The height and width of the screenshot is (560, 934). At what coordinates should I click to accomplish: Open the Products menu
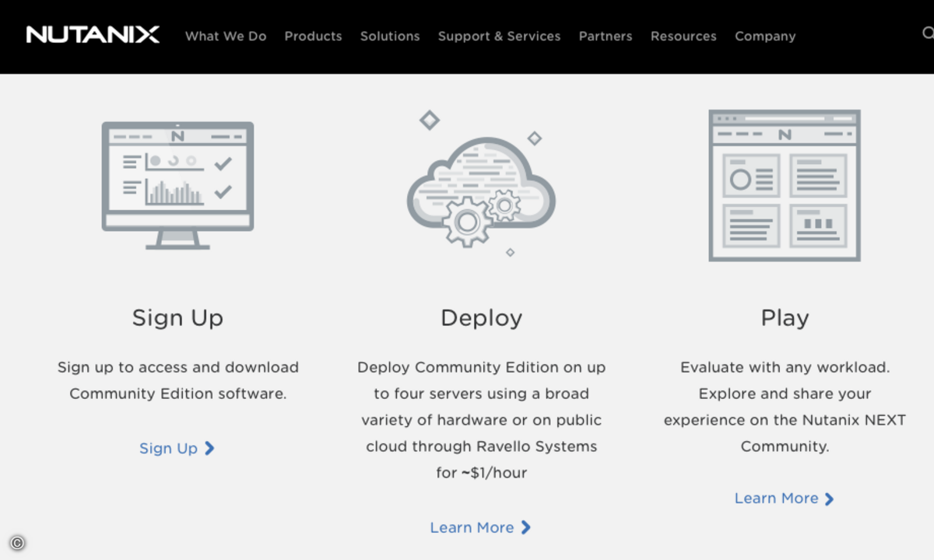[x=313, y=36]
